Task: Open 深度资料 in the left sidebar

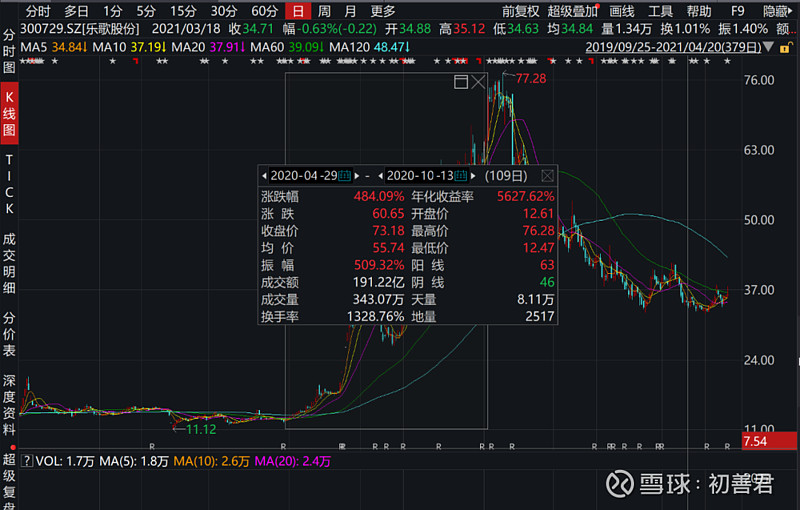Action: (9, 404)
